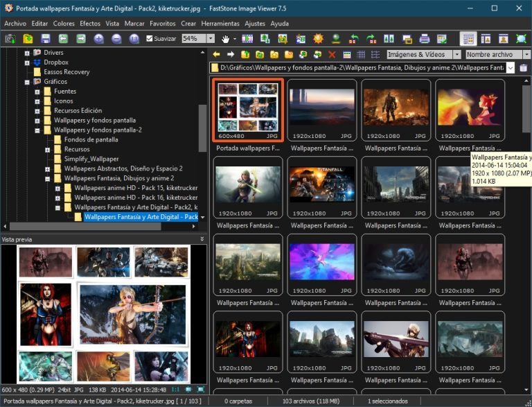Go up one folder level icon
Image resolution: width=532 pixels, height=407 pixels.
pyautogui.click(x=245, y=54)
